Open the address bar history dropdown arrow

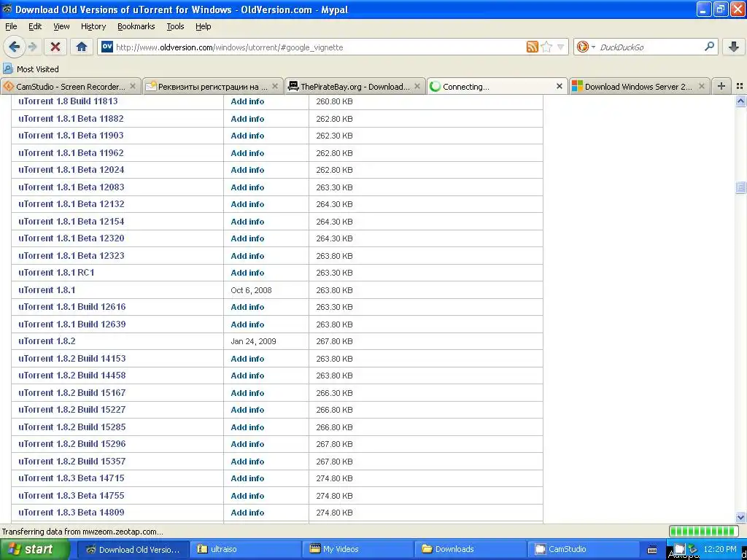coord(560,47)
